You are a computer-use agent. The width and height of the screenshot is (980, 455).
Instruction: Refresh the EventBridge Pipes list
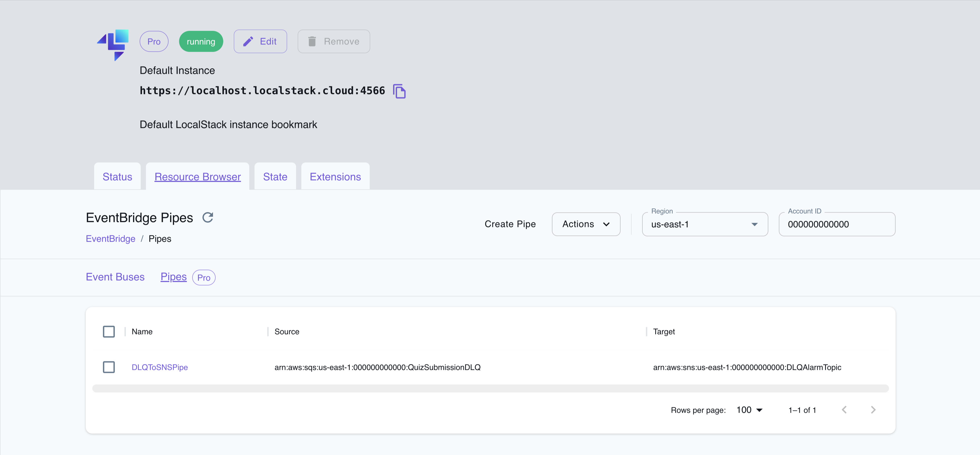point(208,218)
